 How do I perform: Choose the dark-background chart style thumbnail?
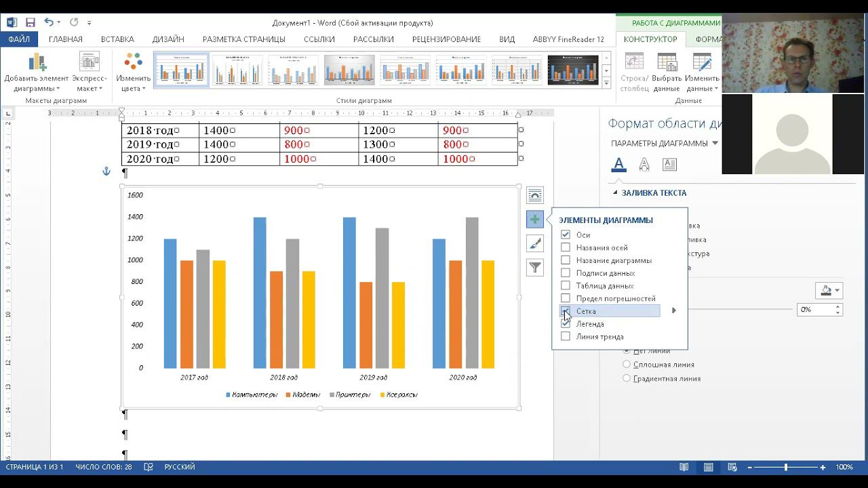pyautogui.click(x=573, y=70)
